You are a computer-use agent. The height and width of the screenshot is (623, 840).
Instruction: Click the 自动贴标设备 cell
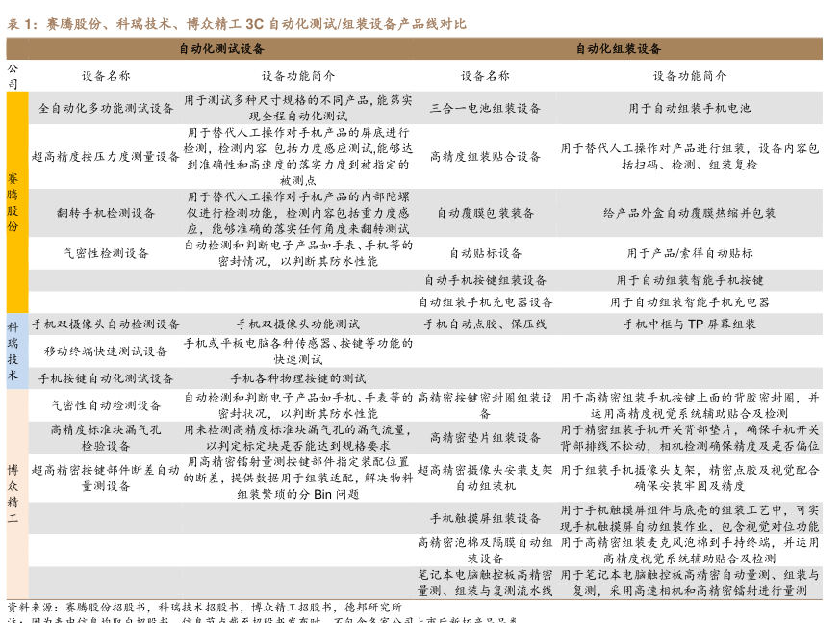(485, 253)
